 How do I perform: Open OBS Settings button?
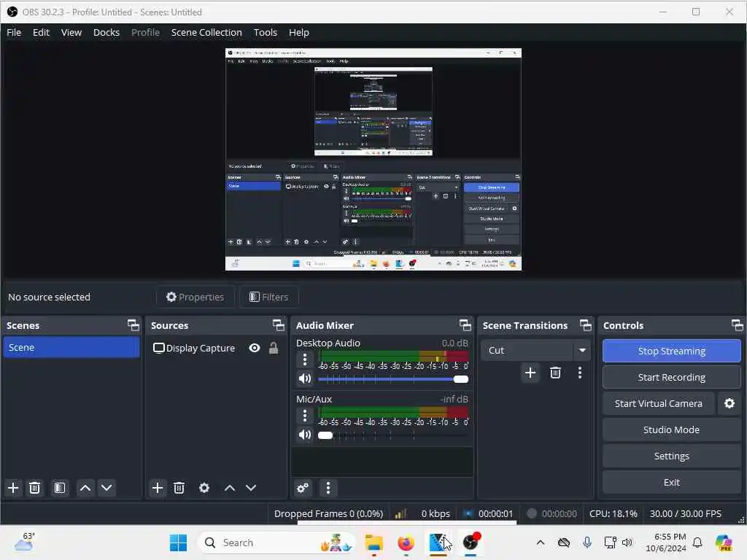(671, 456)
